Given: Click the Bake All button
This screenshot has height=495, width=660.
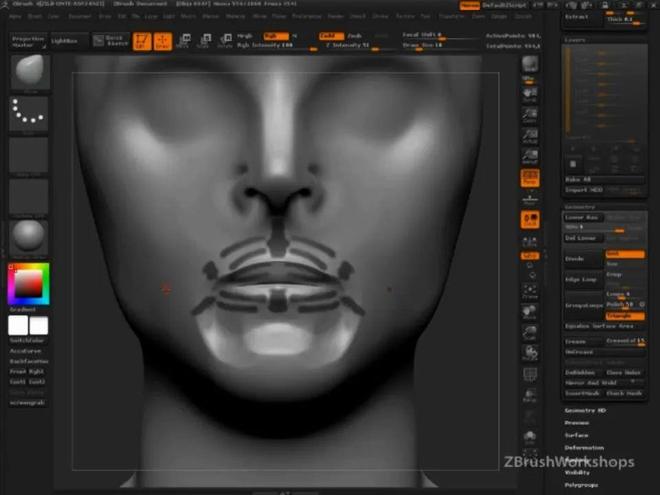Looking at the screenshot, I should click(x=604, y=180).
